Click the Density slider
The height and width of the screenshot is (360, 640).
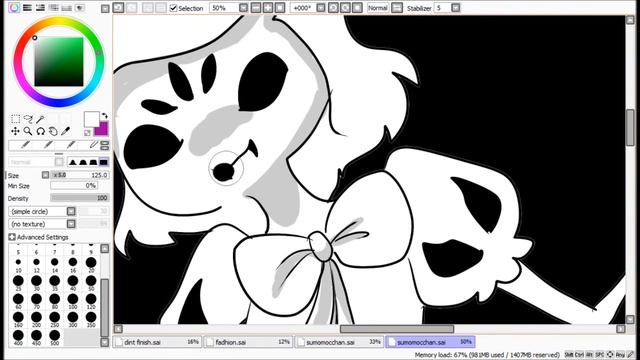pyautogui.click(x=80, y=198)
